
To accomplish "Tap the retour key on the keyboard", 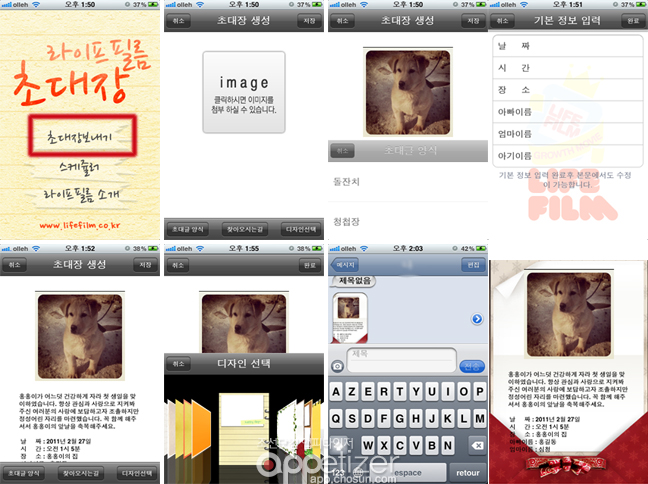I will click(468, 472).
